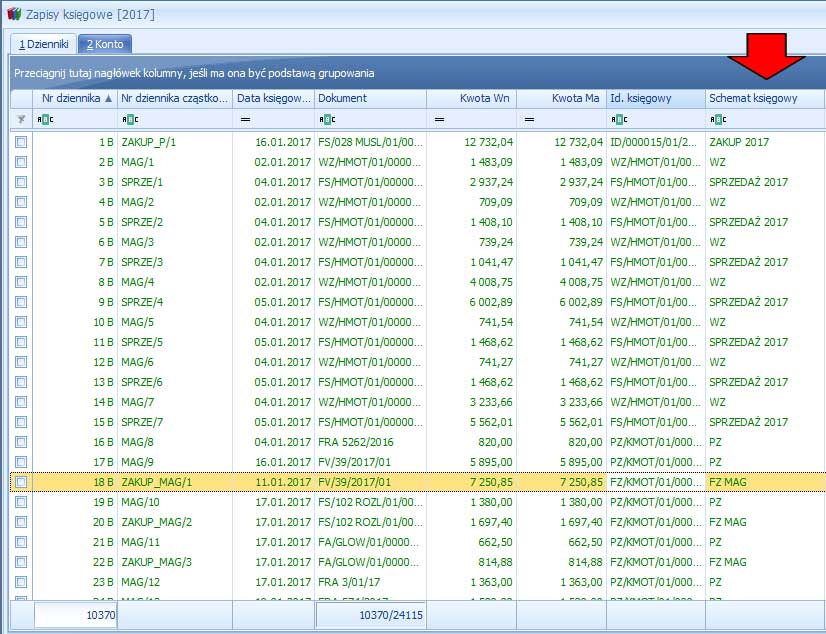Sort by the Schemat księgowy column header
Image resolution: width=826 pixels, height=634 pixels.
765,98
